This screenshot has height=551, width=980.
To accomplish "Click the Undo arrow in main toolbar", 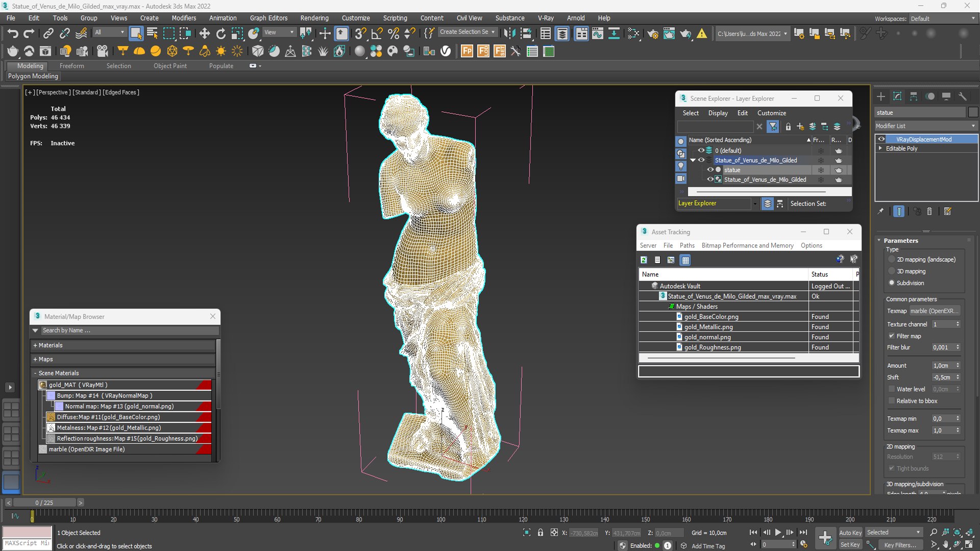I will tap(12, 34).
